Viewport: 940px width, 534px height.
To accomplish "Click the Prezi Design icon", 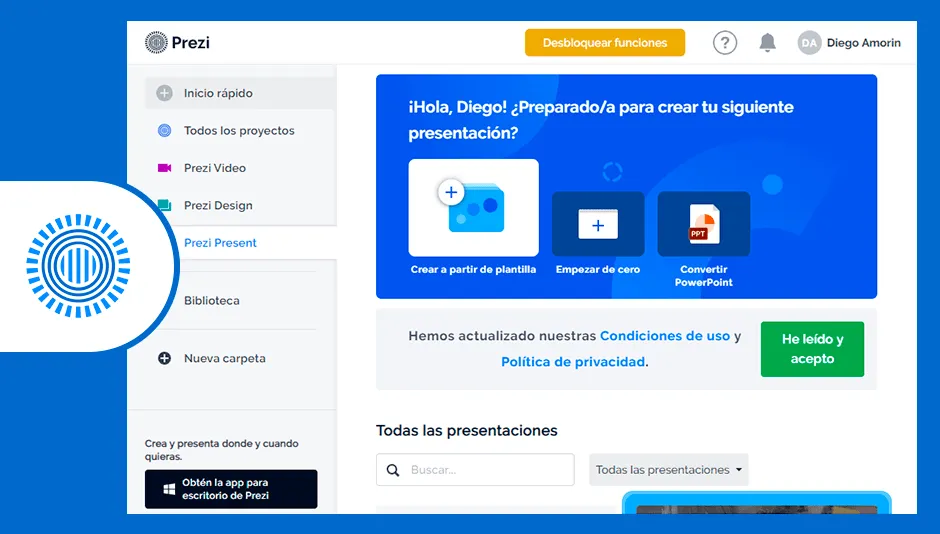I will coord(164,205).
